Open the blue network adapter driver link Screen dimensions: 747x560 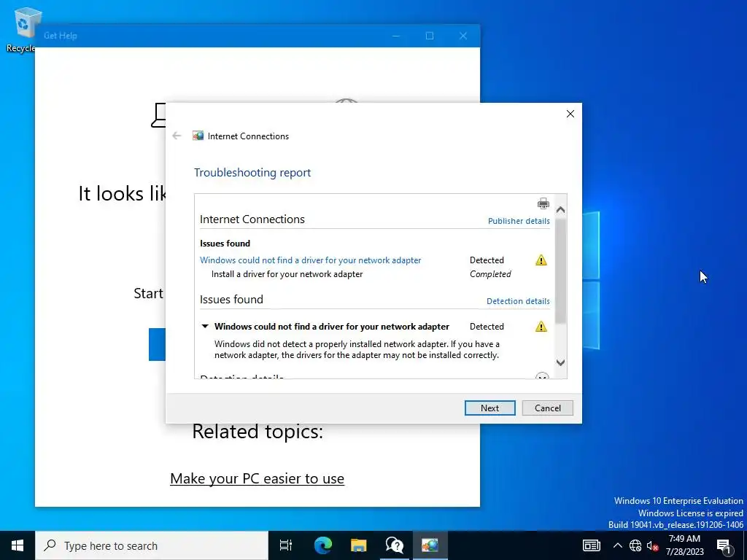pos(311,260)
